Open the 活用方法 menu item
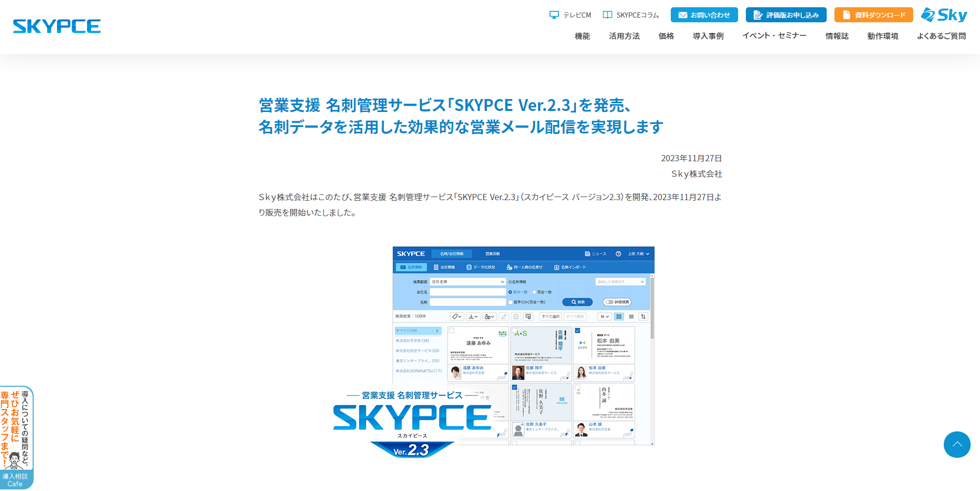This screenshot has width=980, height=491. (624, 36)
